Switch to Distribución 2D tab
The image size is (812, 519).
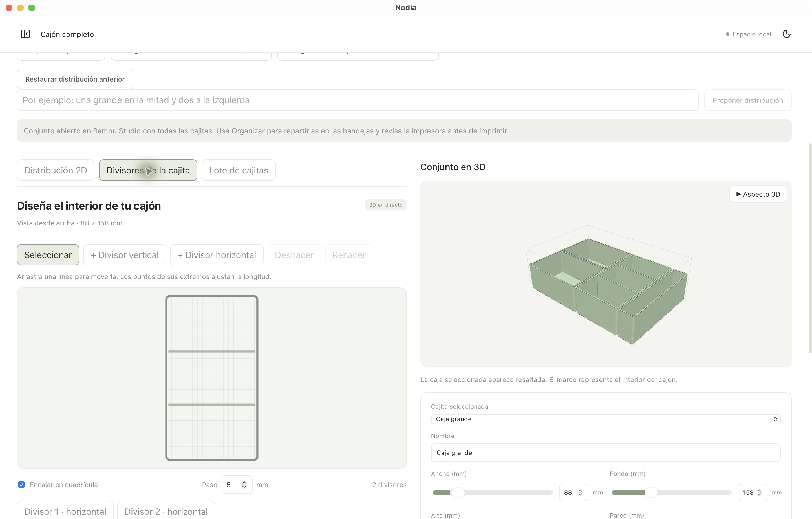[56, 170]
